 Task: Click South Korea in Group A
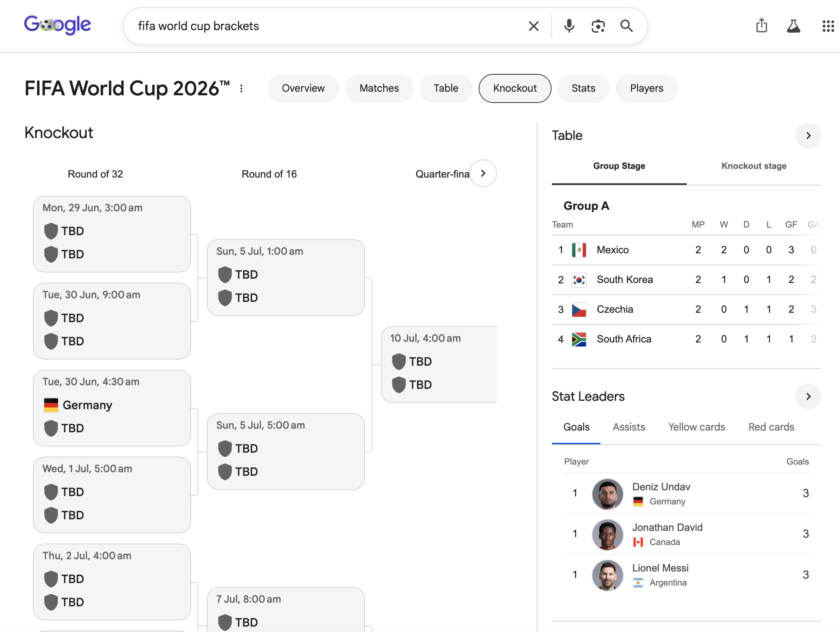coord(625,279)
